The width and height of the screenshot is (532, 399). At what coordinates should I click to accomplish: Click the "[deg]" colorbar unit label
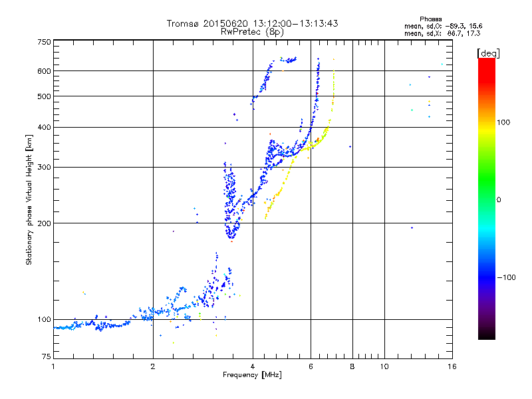tap(488, 53)
